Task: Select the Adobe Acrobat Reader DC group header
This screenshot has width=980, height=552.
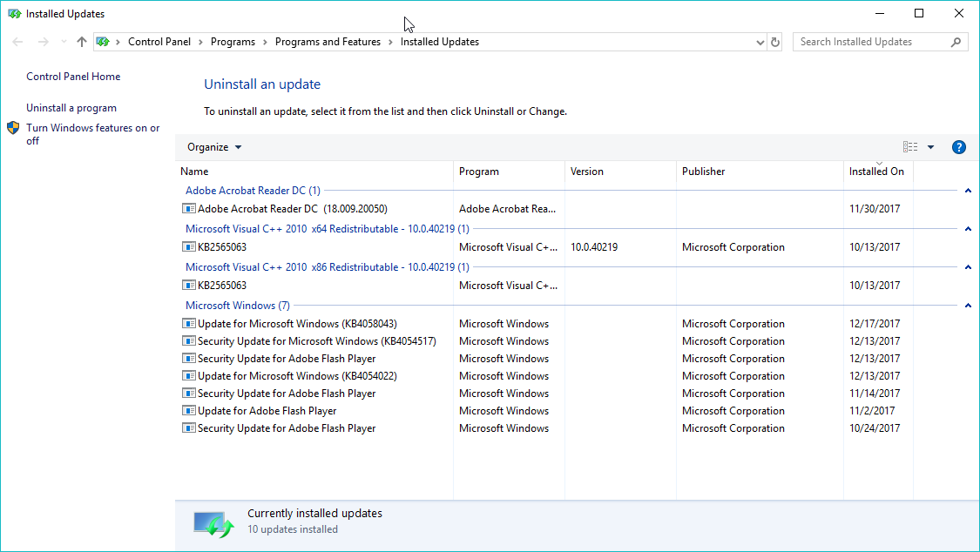Action: [x=253, y=191]
